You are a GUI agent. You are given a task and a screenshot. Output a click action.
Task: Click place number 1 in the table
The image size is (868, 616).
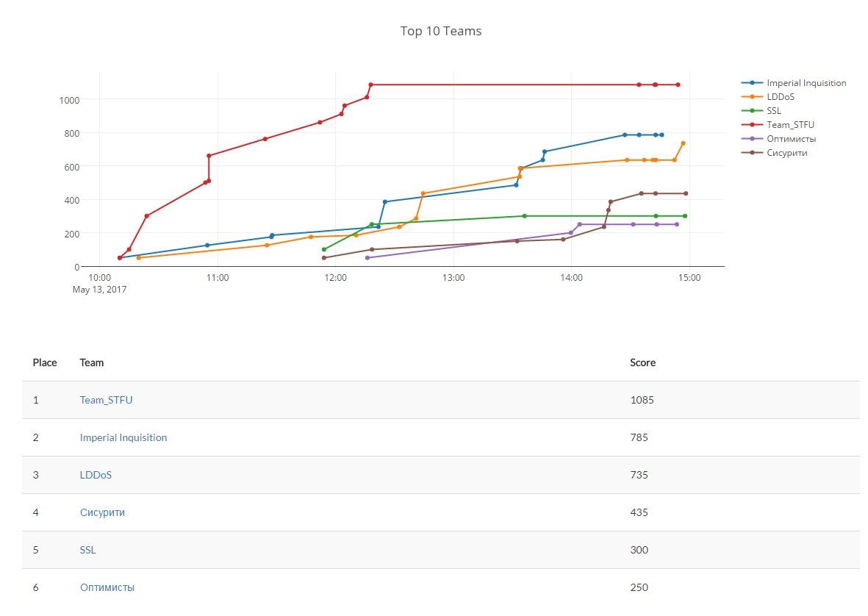[x=36, y=400]
